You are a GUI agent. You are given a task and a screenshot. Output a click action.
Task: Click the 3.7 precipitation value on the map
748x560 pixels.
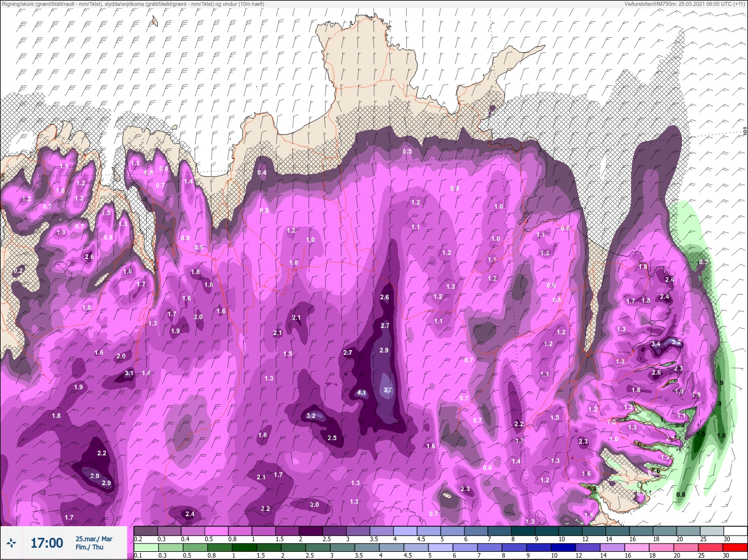[387, 390]
